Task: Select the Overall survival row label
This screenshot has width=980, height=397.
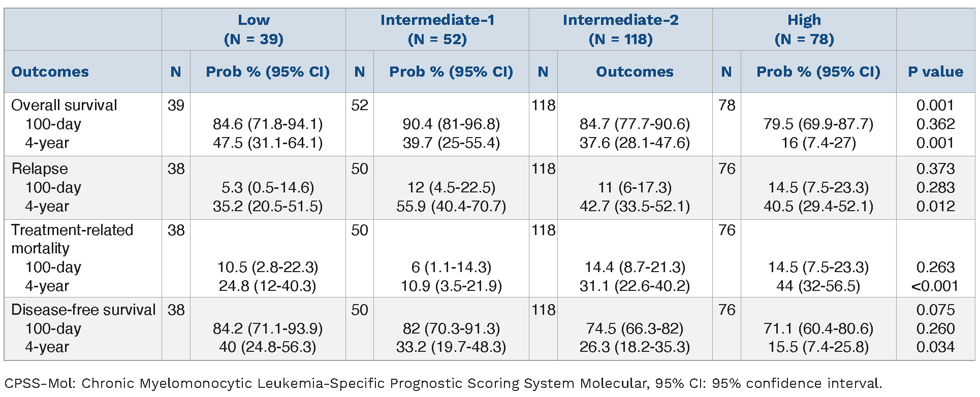Action: tap(64, 105)
